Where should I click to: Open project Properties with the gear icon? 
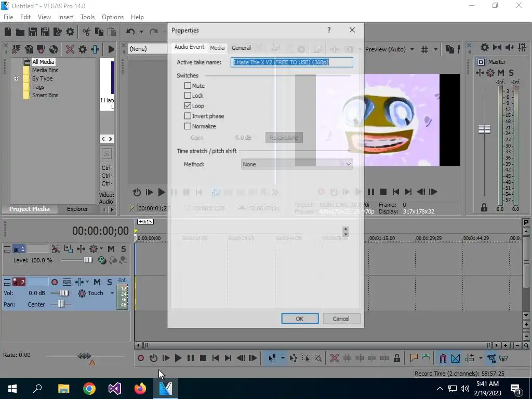70,32
